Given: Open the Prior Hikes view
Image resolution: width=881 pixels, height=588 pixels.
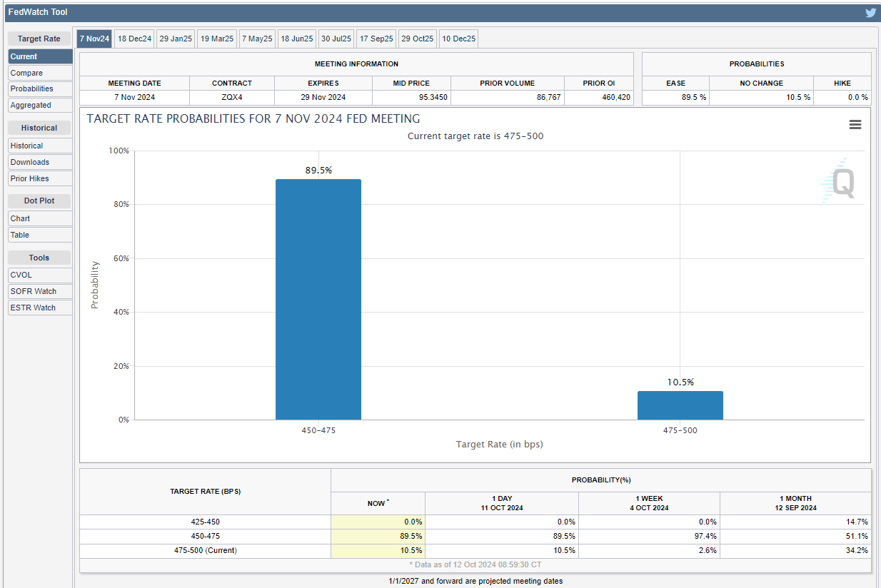Looking at the screenshot, I should point(40,178).
